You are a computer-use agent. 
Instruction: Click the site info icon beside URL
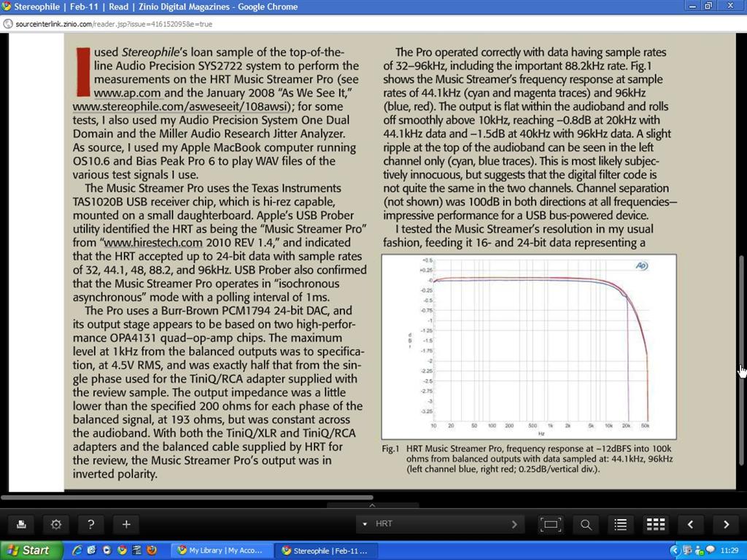pyautogui.click(x=7, y=24)
